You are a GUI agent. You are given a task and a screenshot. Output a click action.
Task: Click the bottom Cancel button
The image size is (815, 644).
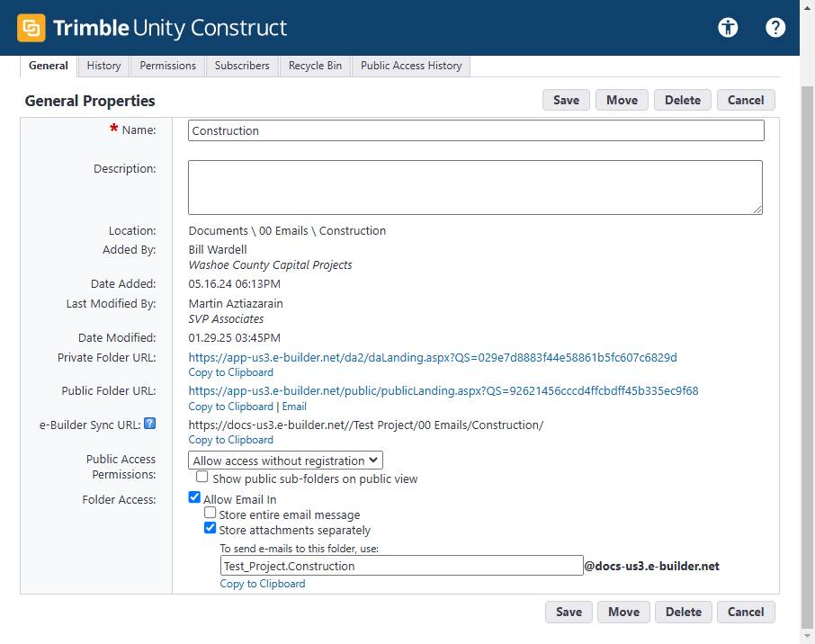746,612
